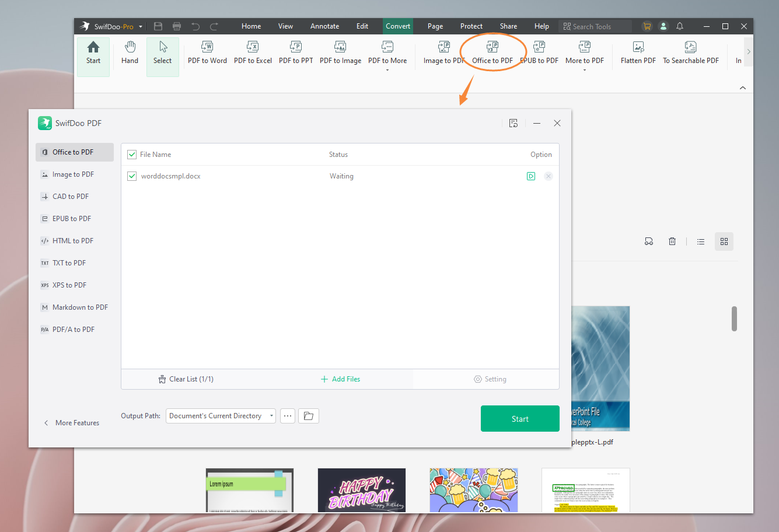Click the save icon in title bar

[x=158, y=26]
